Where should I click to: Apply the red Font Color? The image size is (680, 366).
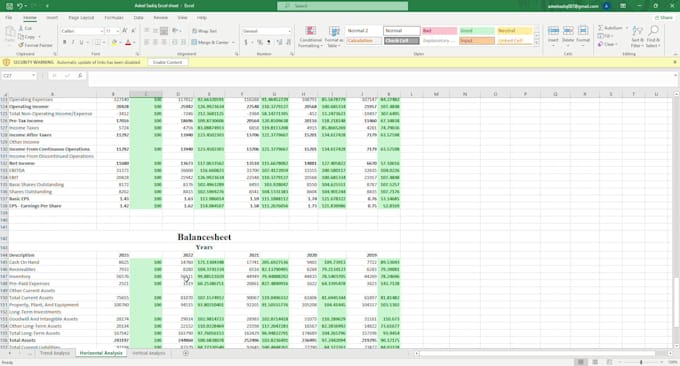click(x=128, y=42)
